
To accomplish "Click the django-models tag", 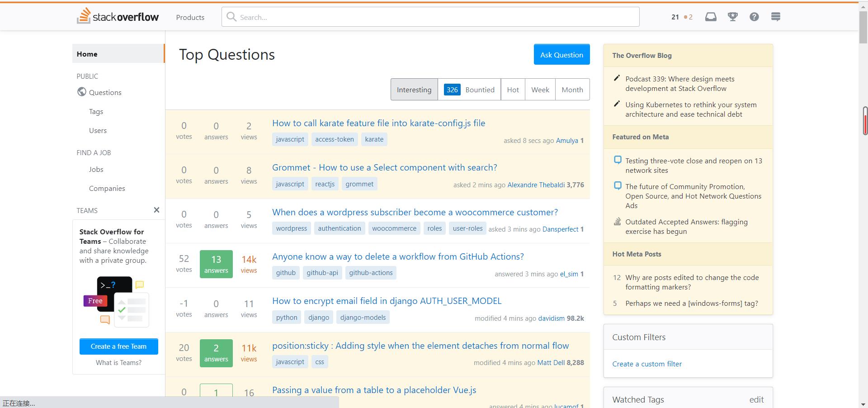I will [x=363, y=317].
